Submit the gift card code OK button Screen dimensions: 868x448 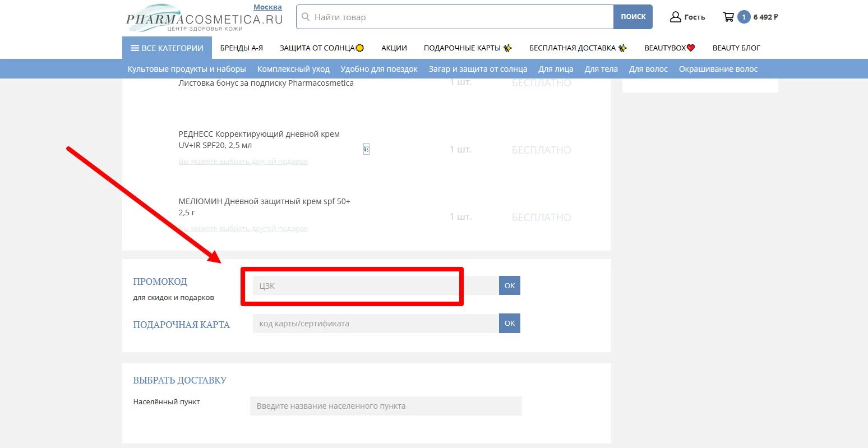(509, 323)
